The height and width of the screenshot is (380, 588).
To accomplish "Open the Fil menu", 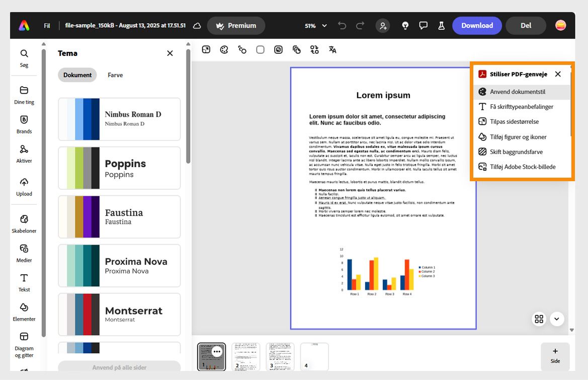I will (47, 25).
